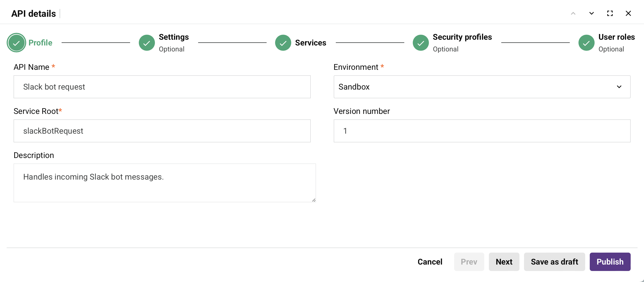Go to the Settings step label

pos(174,37)
